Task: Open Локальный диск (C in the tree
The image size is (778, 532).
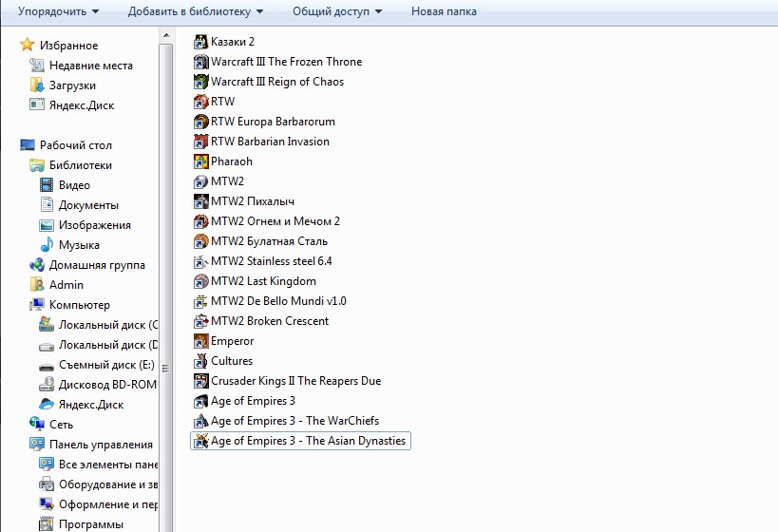Action: pos(107,325)
